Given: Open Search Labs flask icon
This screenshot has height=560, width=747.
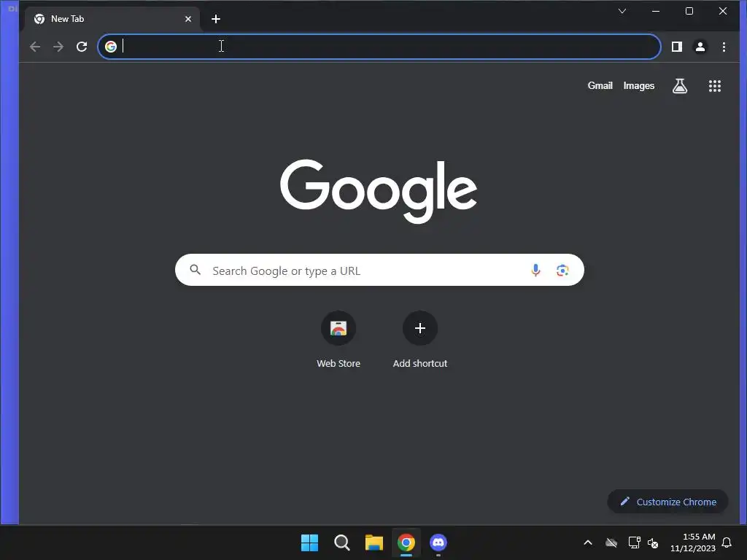Looking at the screenshot, I should [x=680, y=86].
